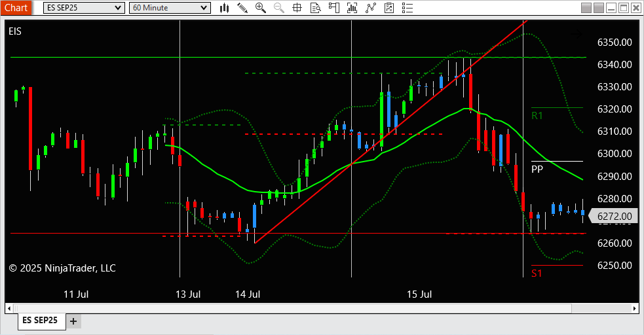This screenshot has width=644, height=335.
Task: Click the zoom out magnifier
Action: (279, 8)
